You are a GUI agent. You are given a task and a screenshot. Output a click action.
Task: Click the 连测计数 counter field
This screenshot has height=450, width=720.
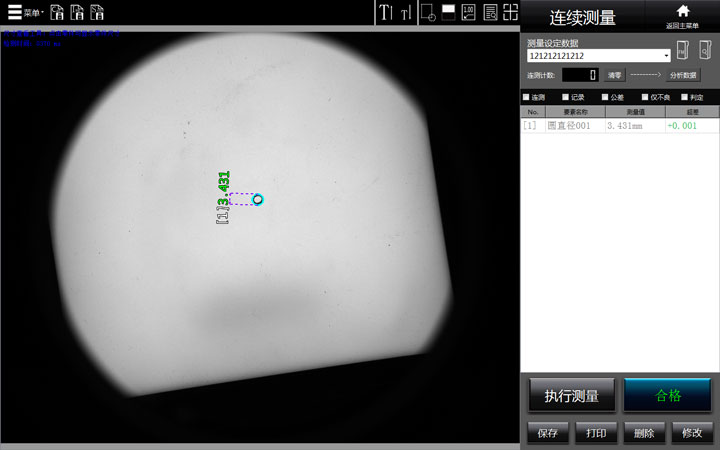[x=580, y=75]
